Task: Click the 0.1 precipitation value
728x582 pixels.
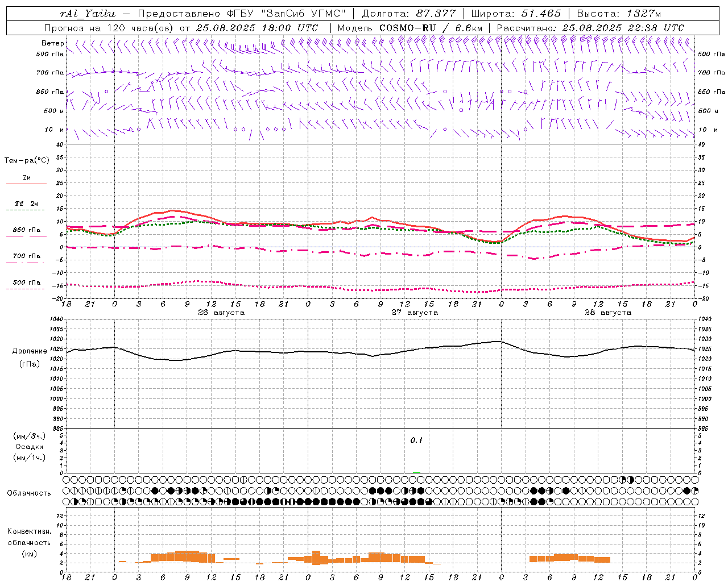Action: pos(416,440)
